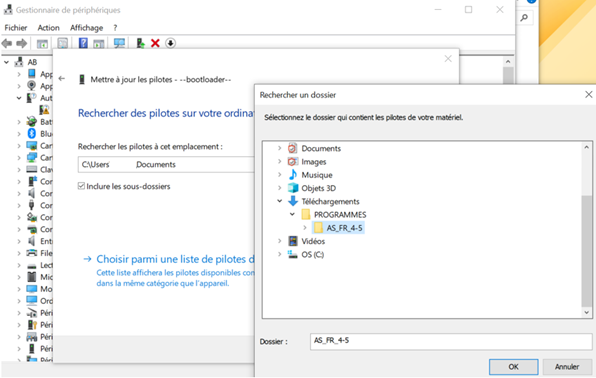Image resolution: width=596 pixels, height=378 pixels.
Task: Select the Vidéos folder in the tree
Action: tap(313, 241)
